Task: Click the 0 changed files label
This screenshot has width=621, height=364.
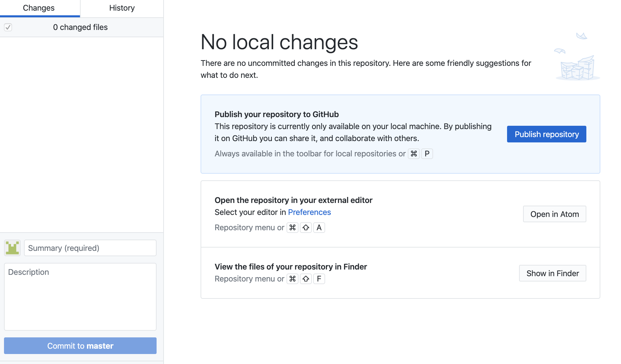Action: [80, 27]
